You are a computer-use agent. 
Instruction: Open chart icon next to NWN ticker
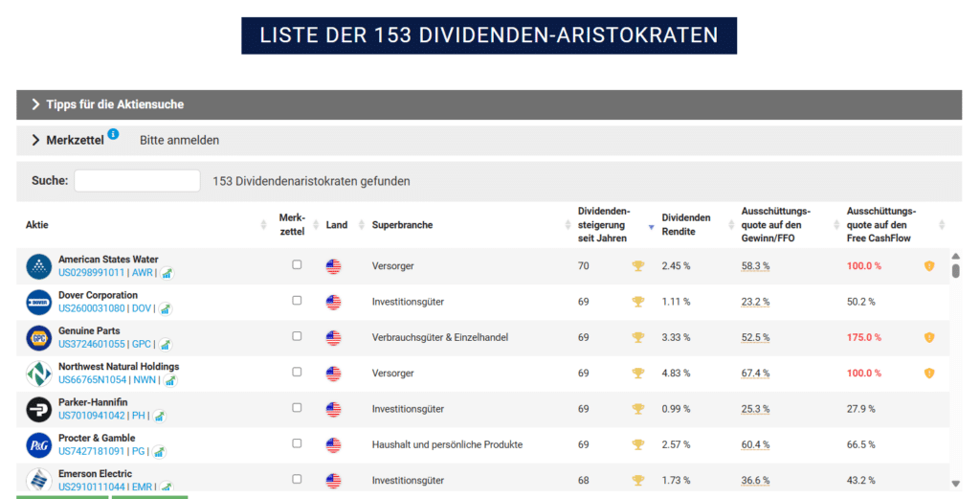(170, 380)
